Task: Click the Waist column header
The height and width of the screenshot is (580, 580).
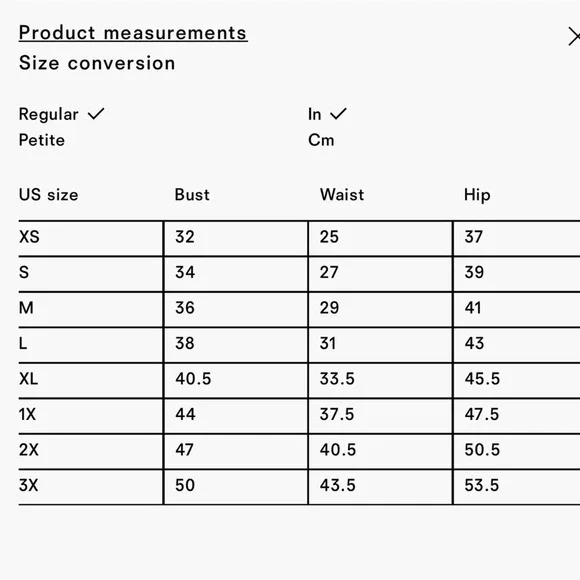Action: (342, 195)
